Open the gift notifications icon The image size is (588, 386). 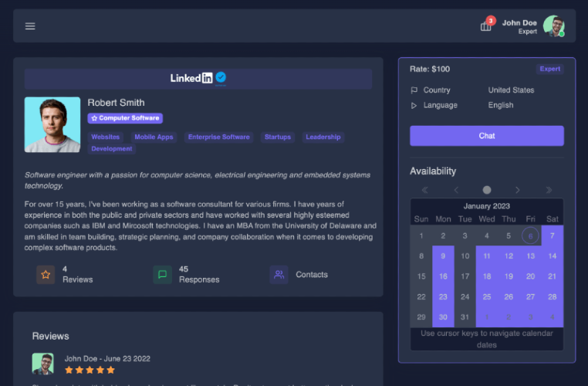pos(485,26)
